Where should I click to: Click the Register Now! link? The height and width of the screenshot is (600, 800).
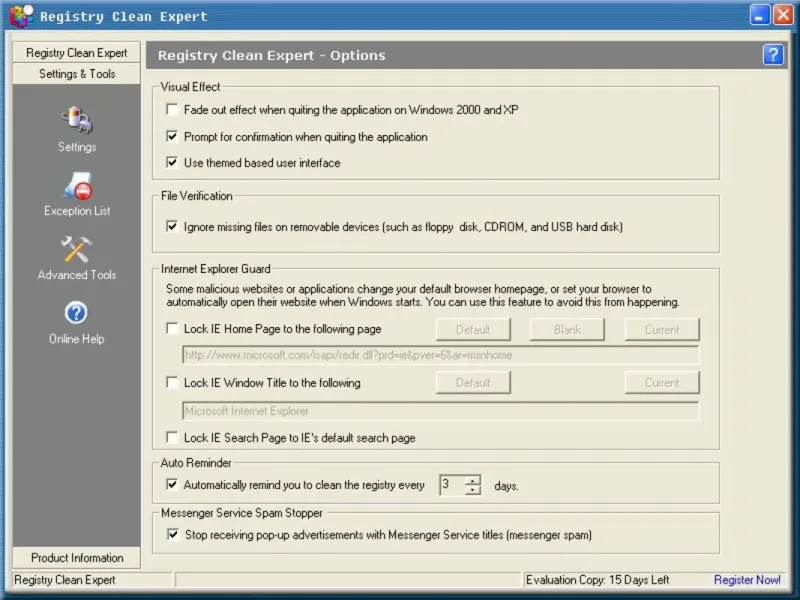pyautogui.click(x=747, y=580)
